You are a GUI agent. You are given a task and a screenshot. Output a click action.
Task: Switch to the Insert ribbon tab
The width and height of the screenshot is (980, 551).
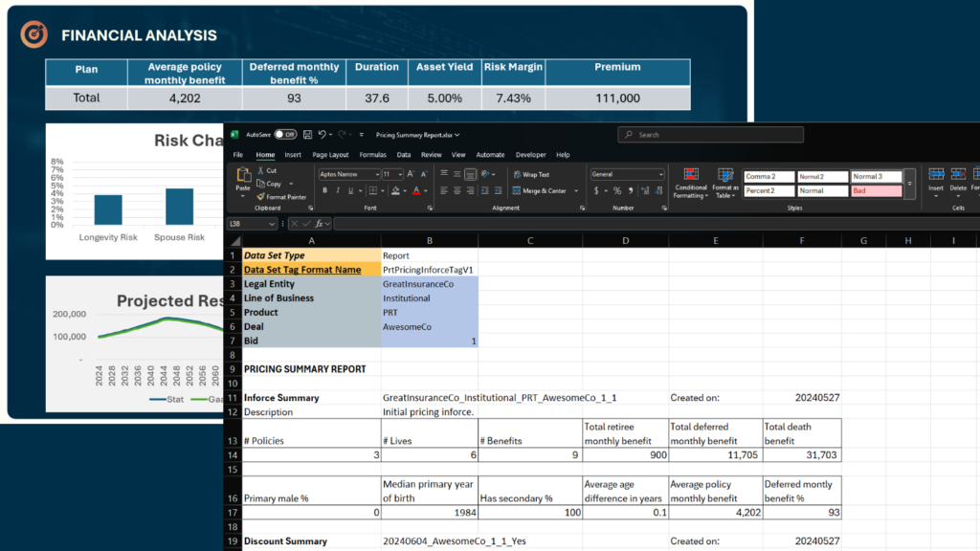pyautogui.click(x=293, y=154)
